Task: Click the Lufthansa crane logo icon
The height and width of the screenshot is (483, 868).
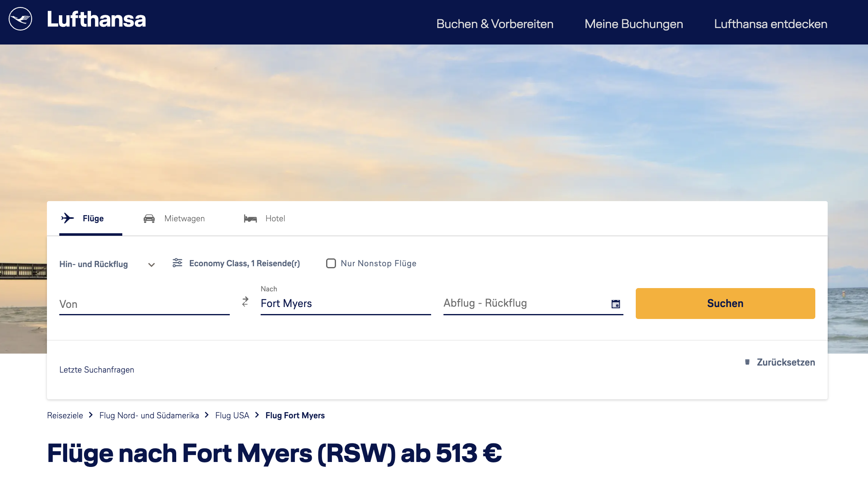Action: [20, 19]
